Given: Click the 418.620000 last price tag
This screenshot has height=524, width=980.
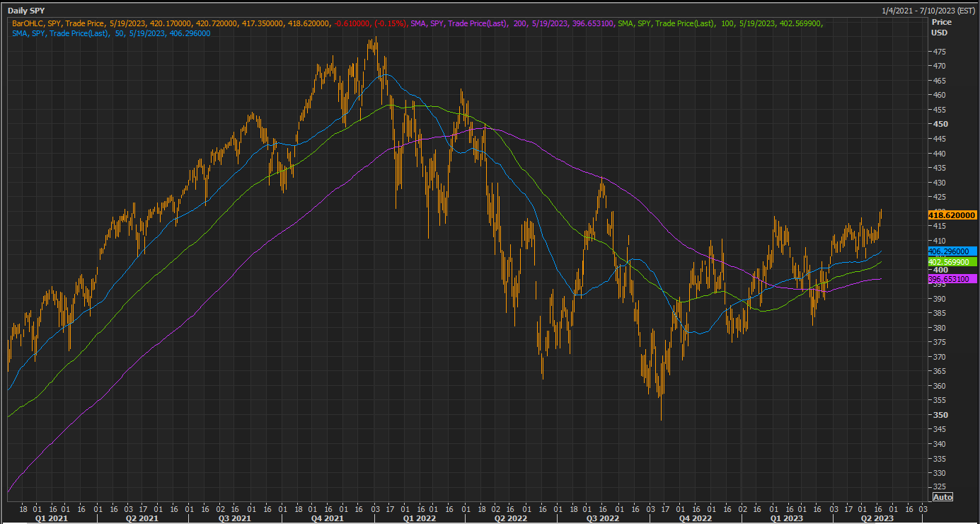Looking at the screenshot, I should pos(952,215).
